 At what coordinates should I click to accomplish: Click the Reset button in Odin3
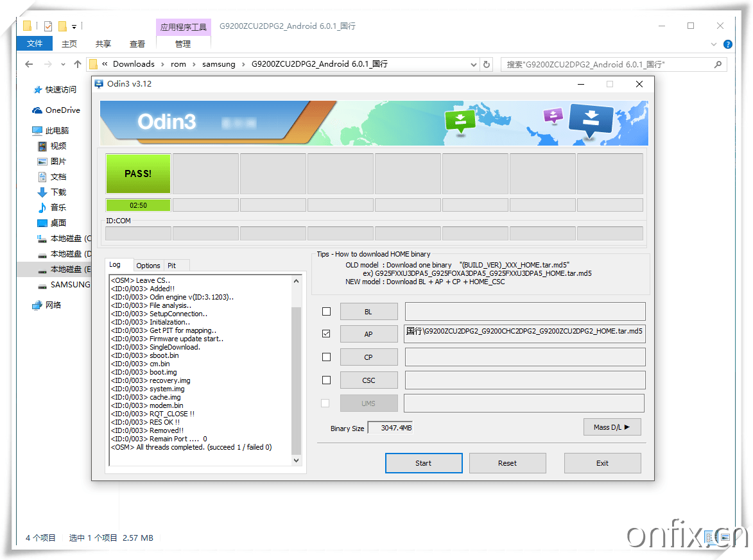(x=507, y=463)
